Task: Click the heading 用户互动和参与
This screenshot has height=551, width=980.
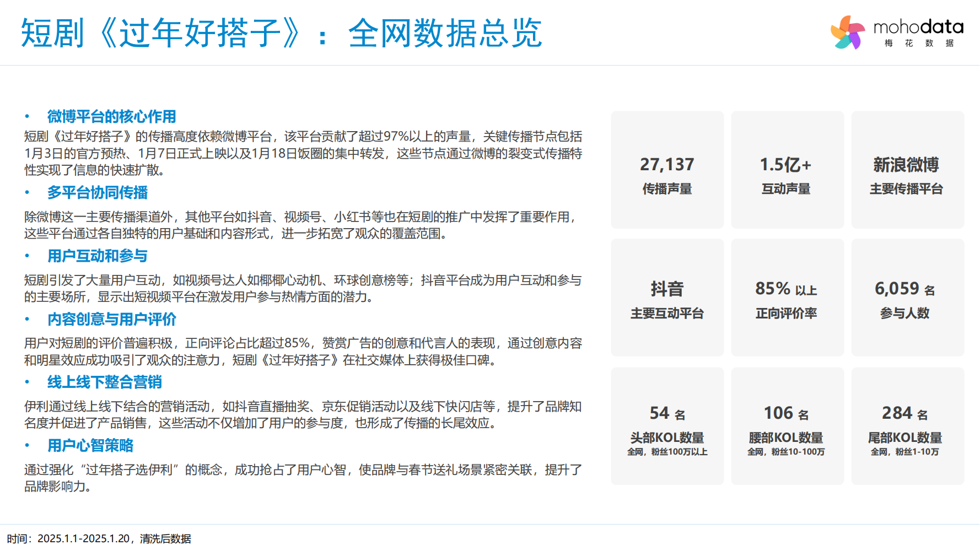Action: tap(98, 256)
